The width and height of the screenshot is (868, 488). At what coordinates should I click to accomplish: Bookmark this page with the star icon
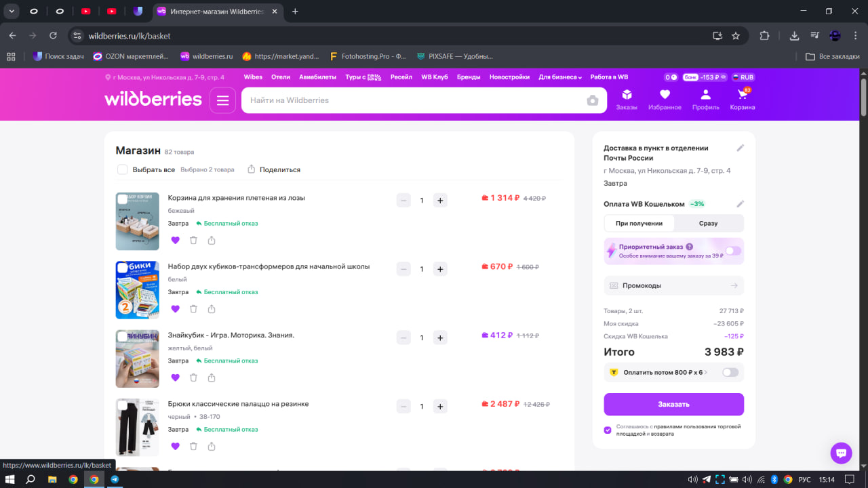pos(736,36)
